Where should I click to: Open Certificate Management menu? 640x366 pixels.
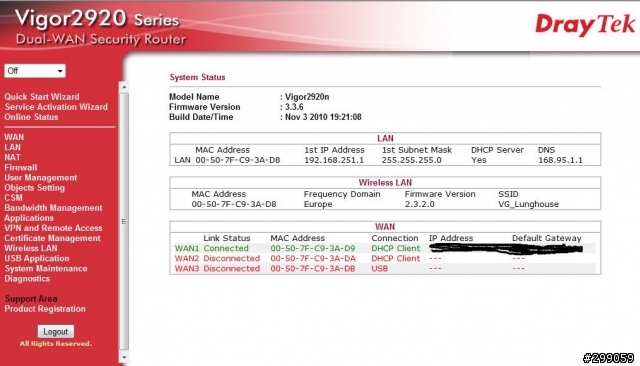click(52, 238)
